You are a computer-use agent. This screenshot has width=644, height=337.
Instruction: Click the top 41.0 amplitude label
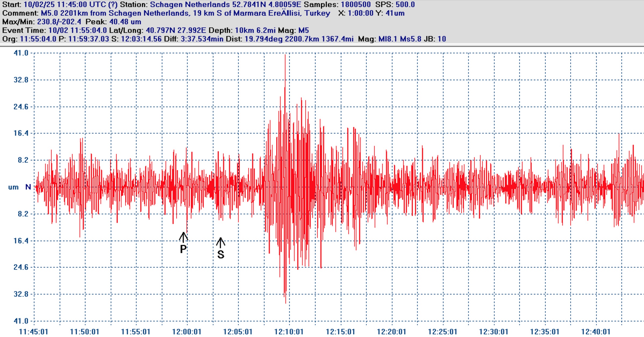[21, 53]
